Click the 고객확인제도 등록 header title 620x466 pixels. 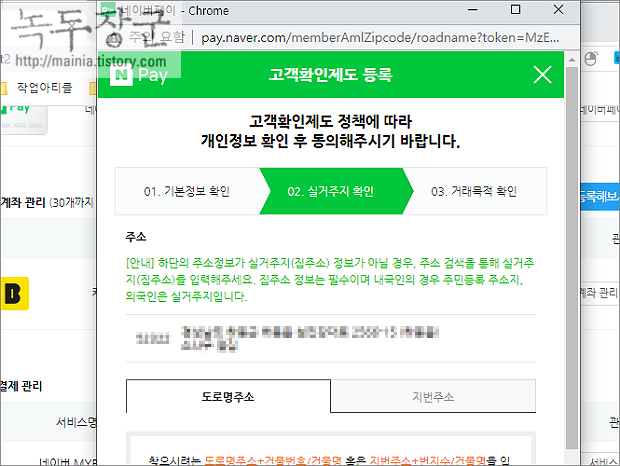[331, 75]
